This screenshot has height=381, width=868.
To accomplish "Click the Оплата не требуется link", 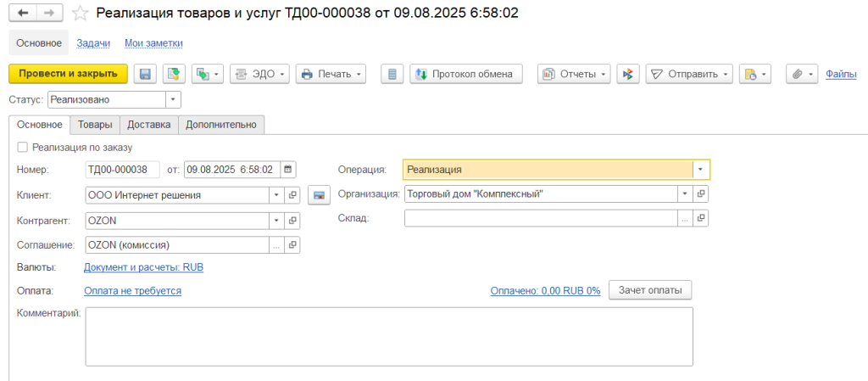I will 132,290.
